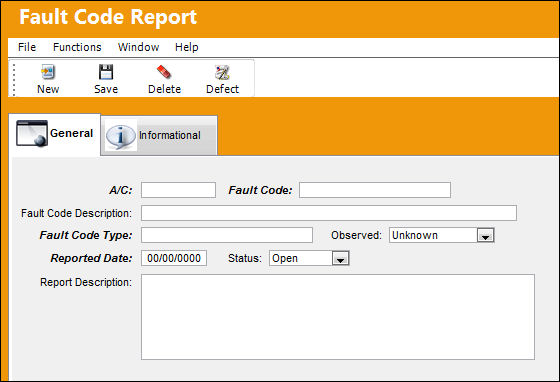Switch to the Informational tab label
560x382 pixels.
[x=170, y=135]
